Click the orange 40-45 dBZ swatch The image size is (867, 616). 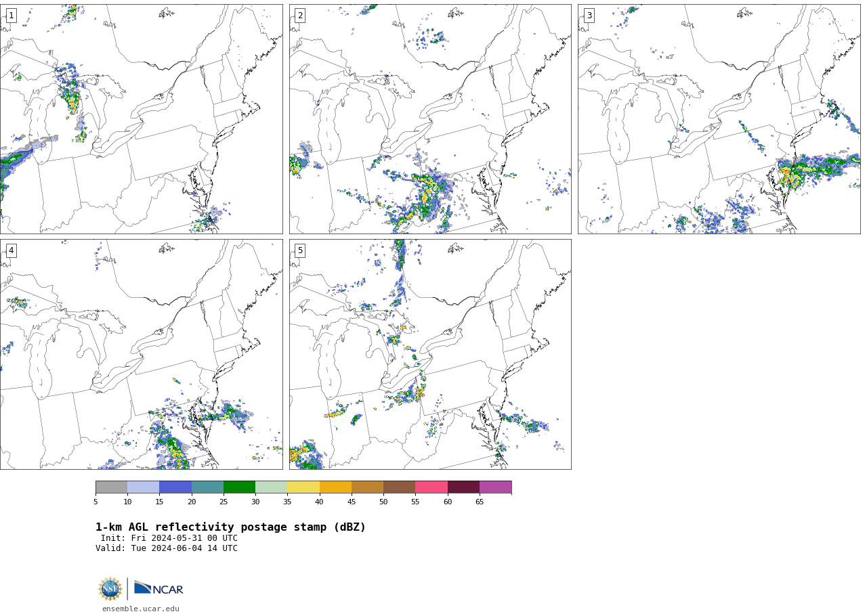coord(335,487)
